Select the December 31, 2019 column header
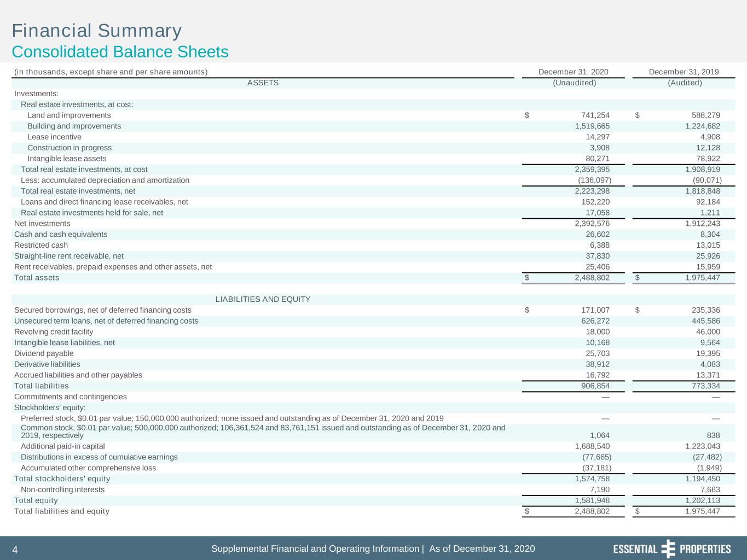Image resolution: width=747 pixels, height=560 pixels. pos(684,72)
